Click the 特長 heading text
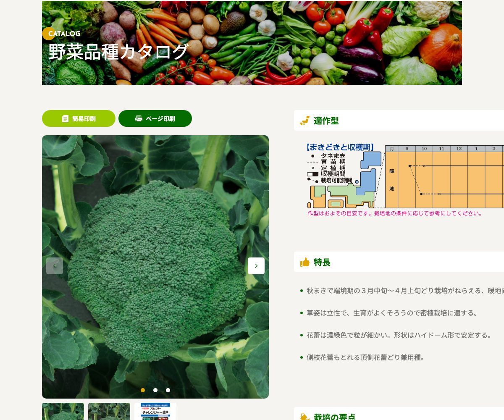The height and width of the screenshot is (420, 504). (x=322, y=262)
